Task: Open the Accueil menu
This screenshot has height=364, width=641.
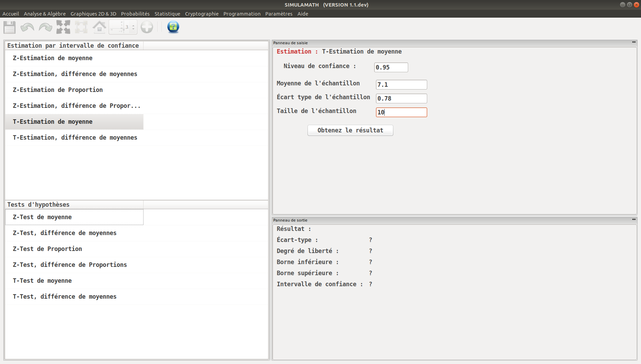Action: 11,14
